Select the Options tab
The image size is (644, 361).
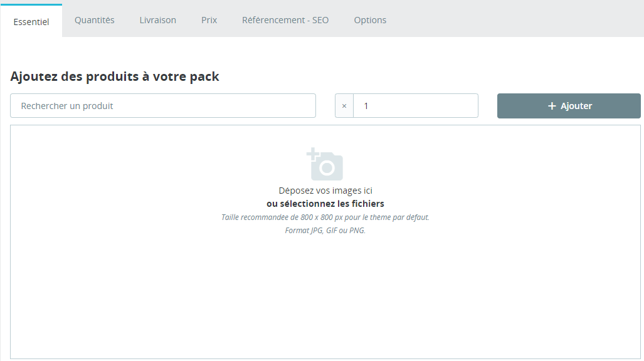coord(370,20)
